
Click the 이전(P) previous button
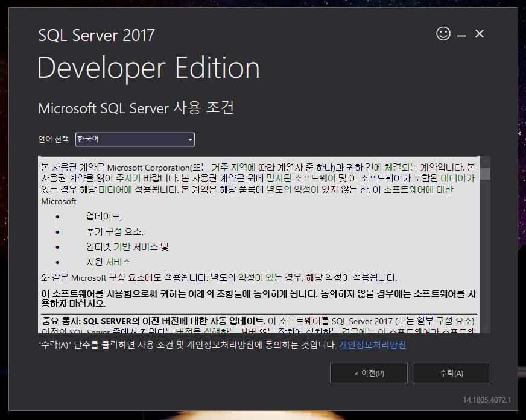coord(369,373)
